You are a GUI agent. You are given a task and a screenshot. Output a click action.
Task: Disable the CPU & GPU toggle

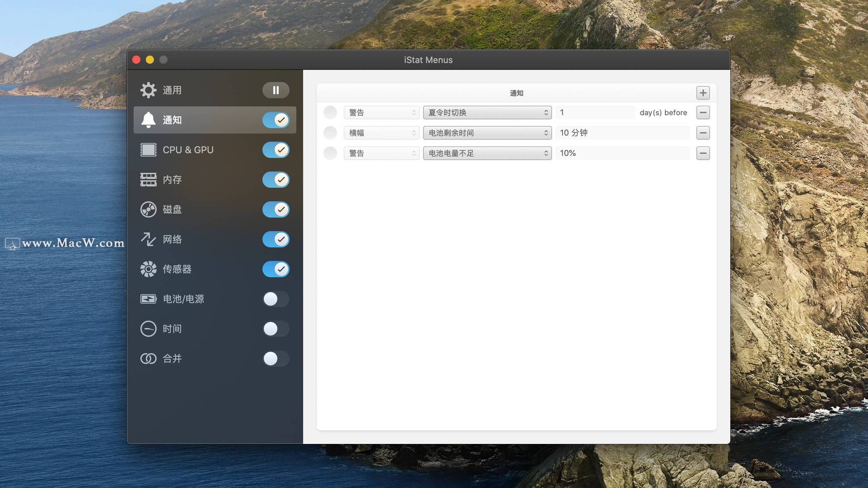275,150
